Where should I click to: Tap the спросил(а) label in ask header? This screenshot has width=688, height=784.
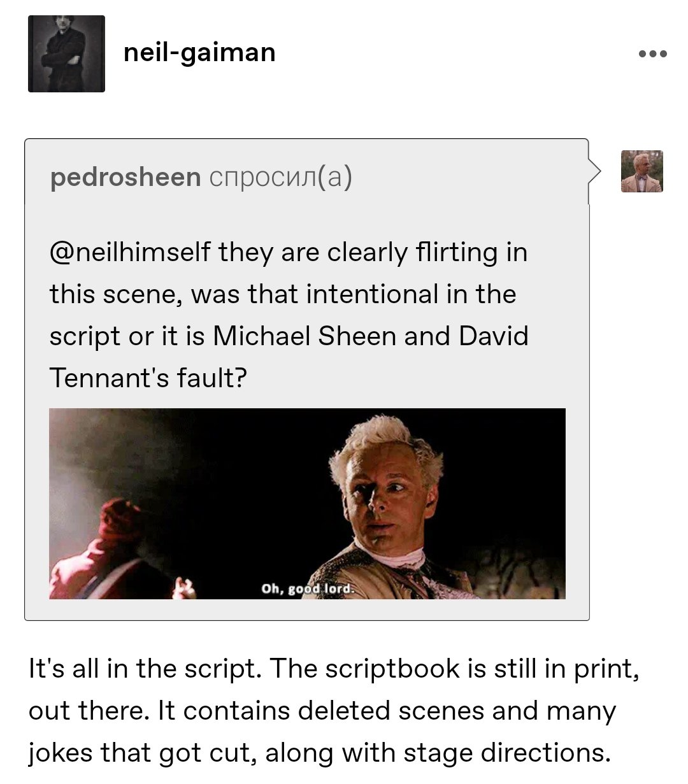pos(280,178)
